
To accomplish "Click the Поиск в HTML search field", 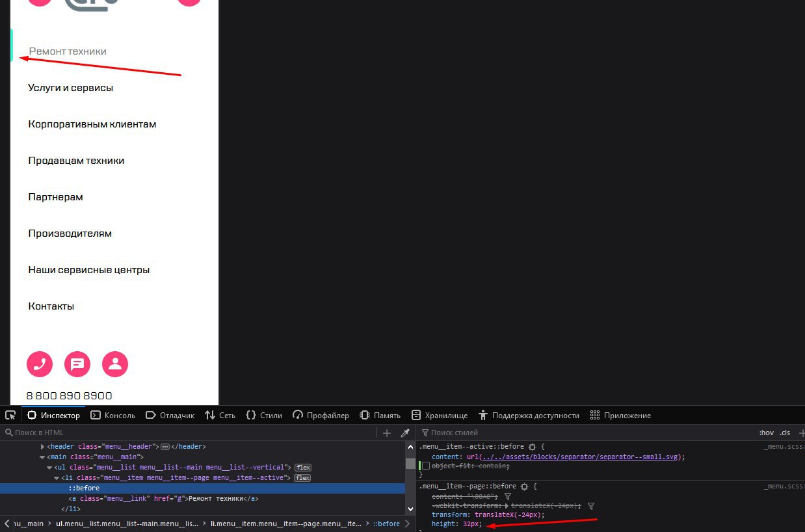I will [189, 432].
